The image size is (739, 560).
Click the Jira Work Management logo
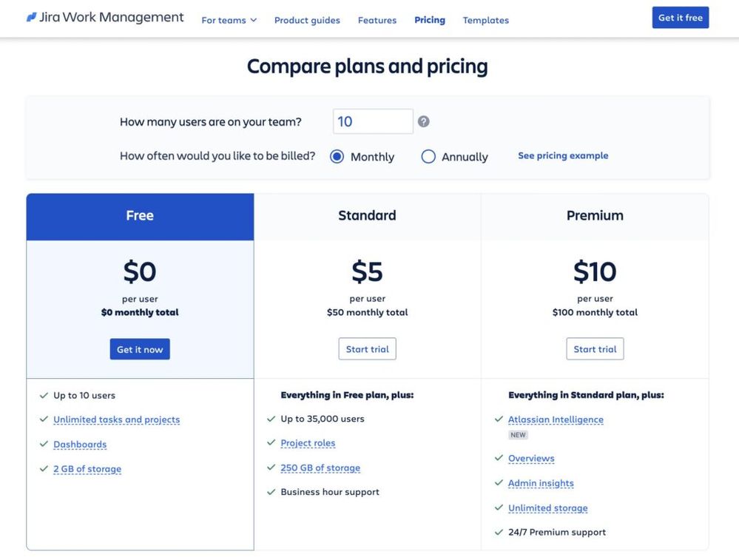(104, 16)
